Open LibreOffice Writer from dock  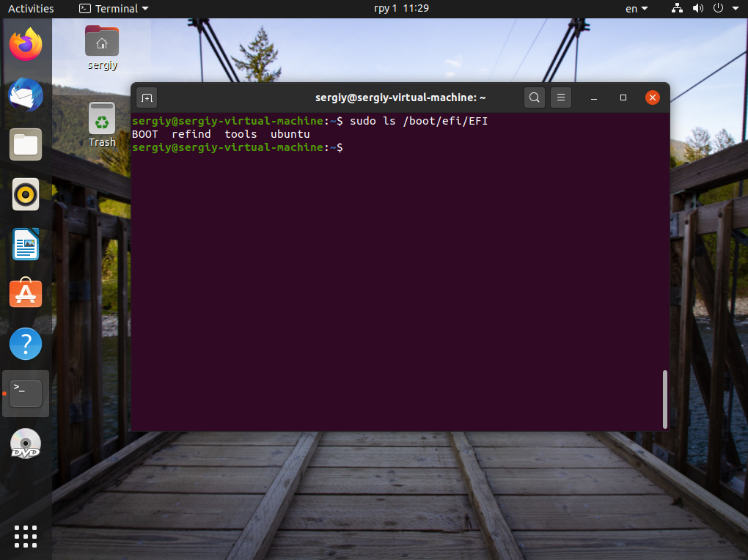(26, 244)
